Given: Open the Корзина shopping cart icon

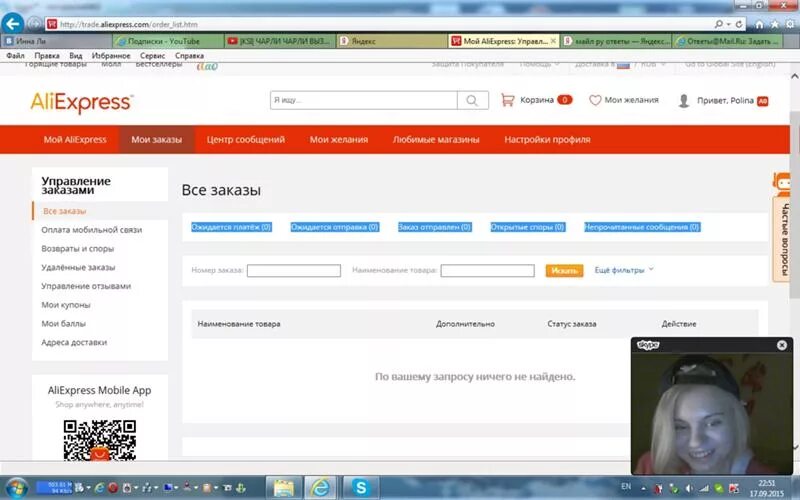Looking at the screenshot, I should pos(507,100).
